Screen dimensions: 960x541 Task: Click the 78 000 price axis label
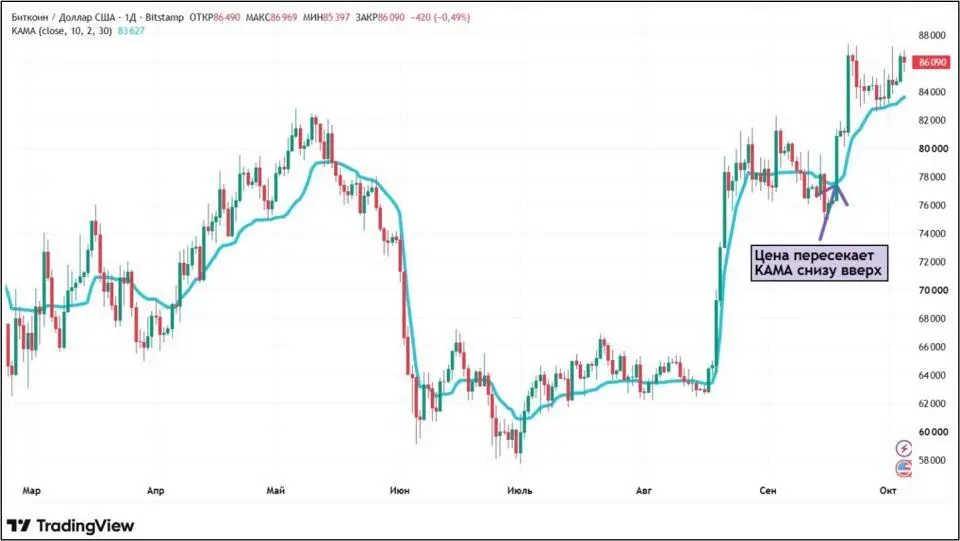click(932, 177)
